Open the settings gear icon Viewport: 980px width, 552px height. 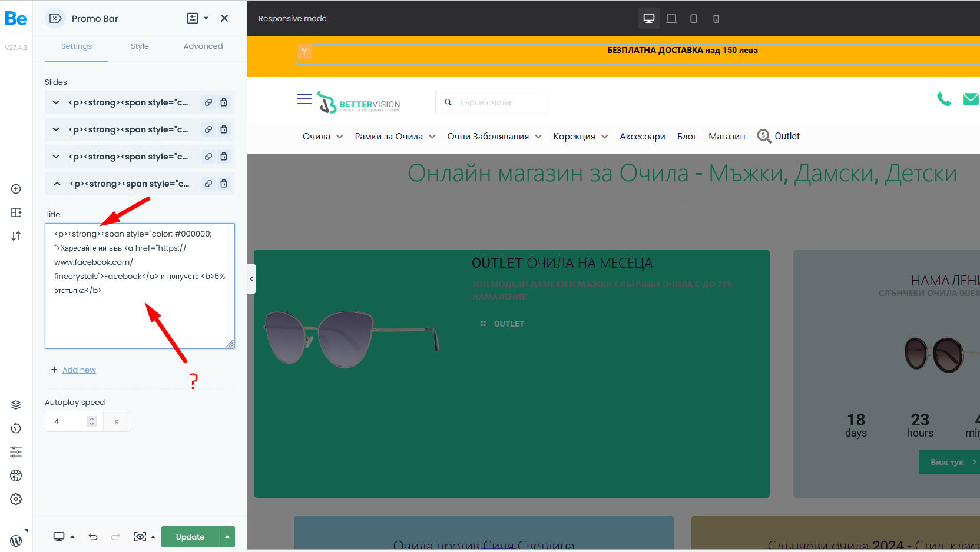point(16,499)
